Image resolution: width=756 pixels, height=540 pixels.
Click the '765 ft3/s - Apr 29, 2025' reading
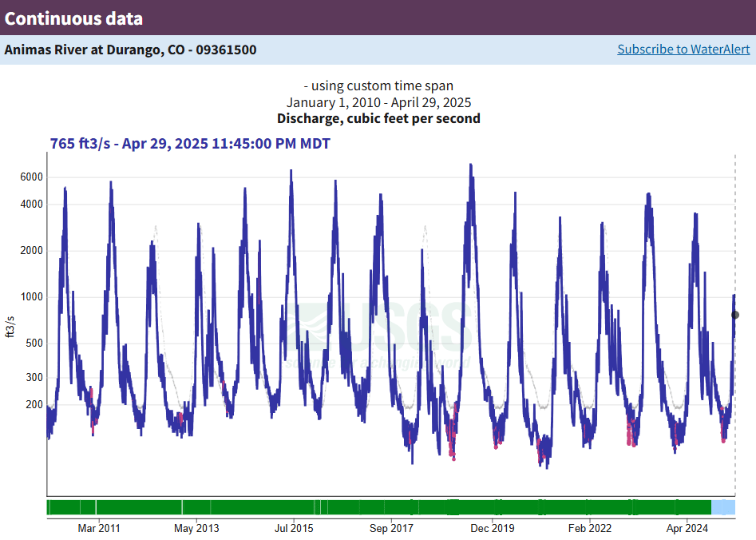click(190, 143)
